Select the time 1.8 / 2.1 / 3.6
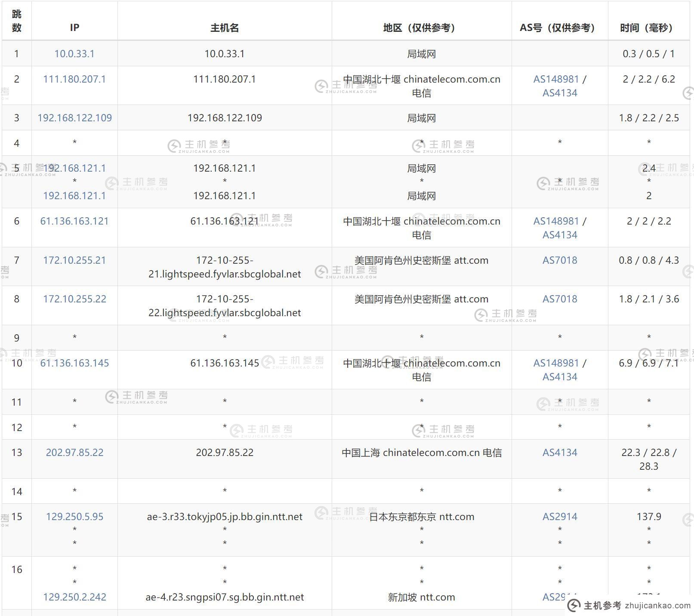 649,299
